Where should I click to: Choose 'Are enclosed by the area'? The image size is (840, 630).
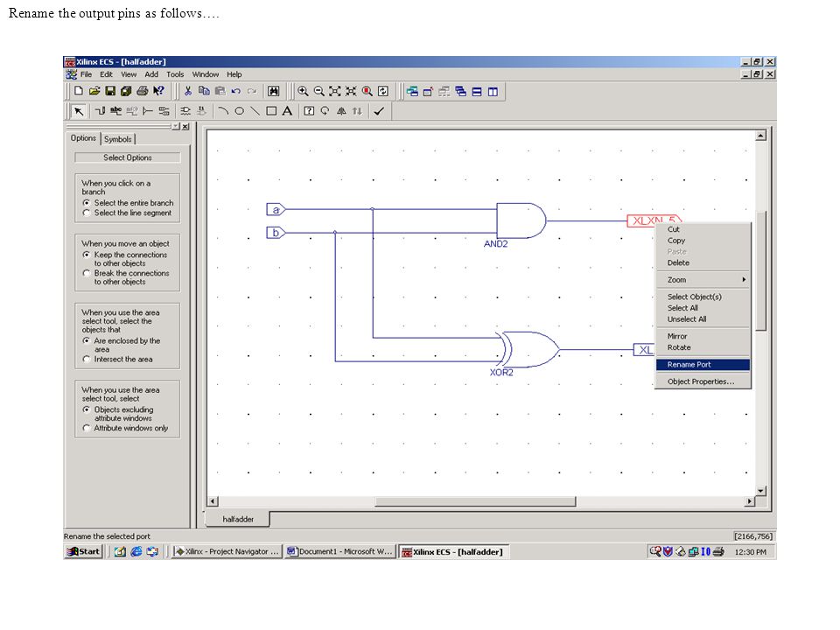(87, 340)
